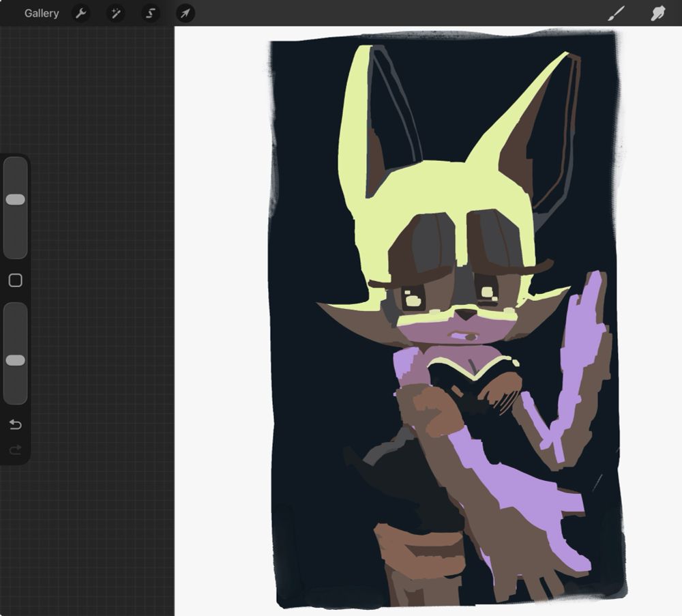
Task: Click the brush size slider handle
Action: [15, 200]
